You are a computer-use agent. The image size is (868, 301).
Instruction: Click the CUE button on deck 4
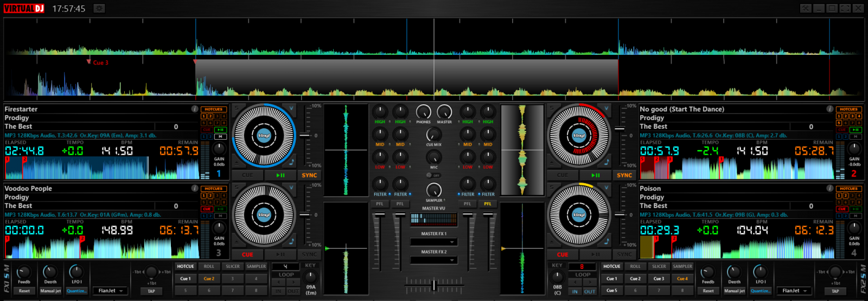(x=563, y=254)
